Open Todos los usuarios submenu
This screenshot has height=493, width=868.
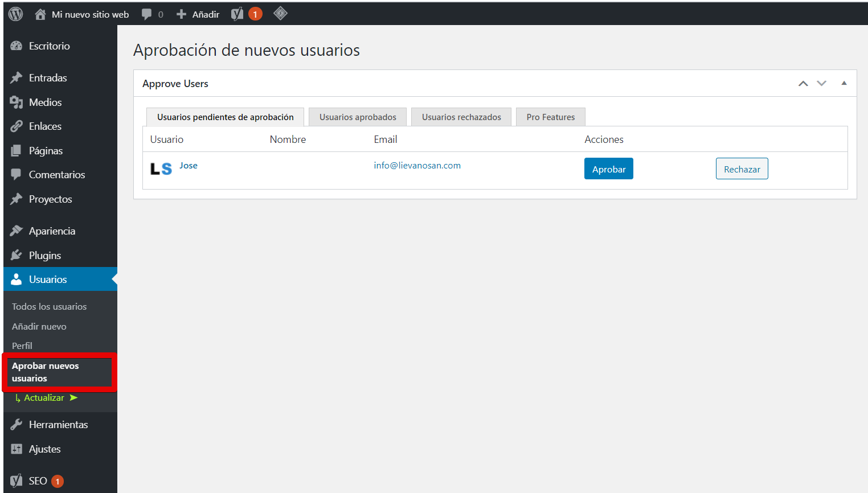(50, 306)
